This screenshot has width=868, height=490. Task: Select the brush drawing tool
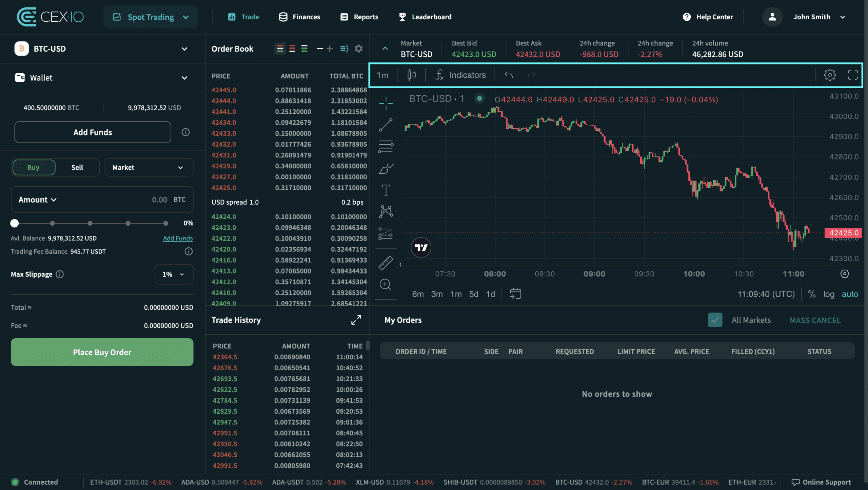pyautogui.click(x=386, y=168)
